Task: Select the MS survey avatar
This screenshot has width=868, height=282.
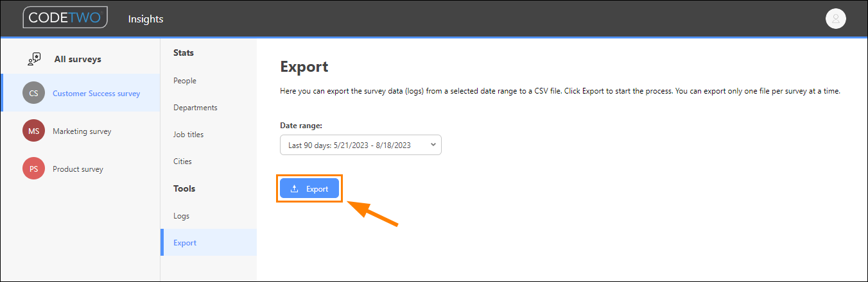Action: 33,131
